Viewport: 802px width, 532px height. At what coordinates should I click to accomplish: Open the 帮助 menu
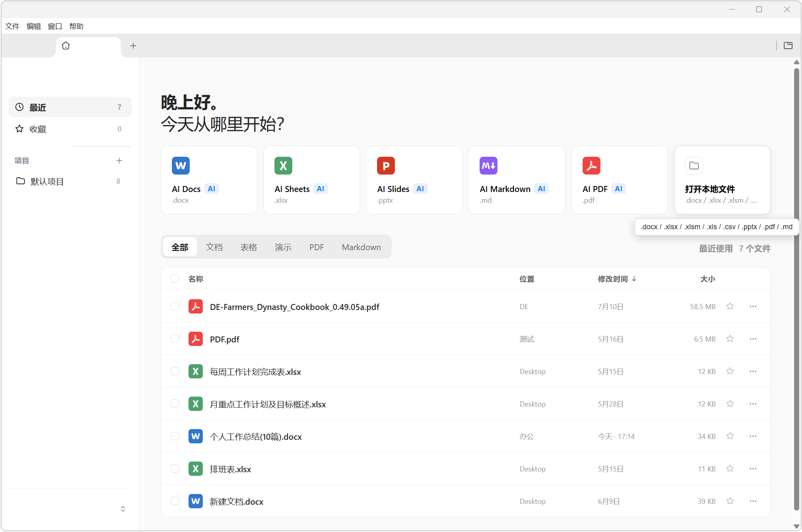[x=76, y=26]
